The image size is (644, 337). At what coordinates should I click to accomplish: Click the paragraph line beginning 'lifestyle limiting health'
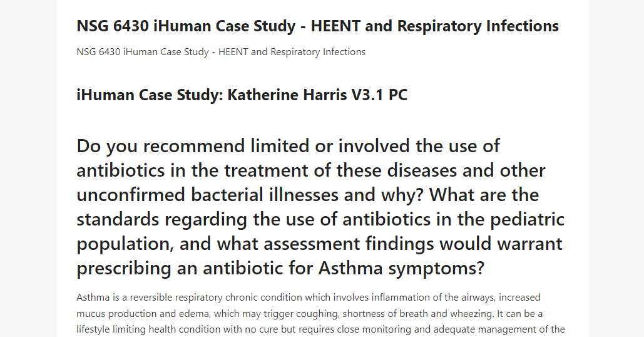tap(321, 329)
